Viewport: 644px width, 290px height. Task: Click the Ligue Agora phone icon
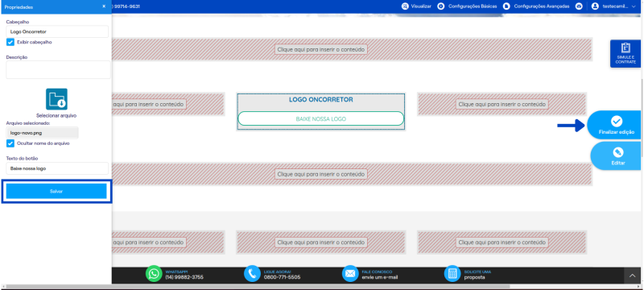coord(252,274)
